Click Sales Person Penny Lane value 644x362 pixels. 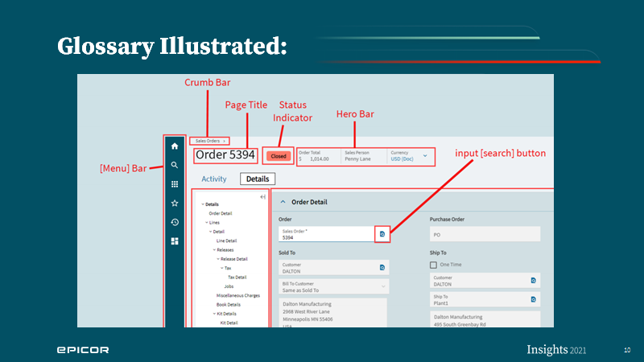[x=357, y=158]
